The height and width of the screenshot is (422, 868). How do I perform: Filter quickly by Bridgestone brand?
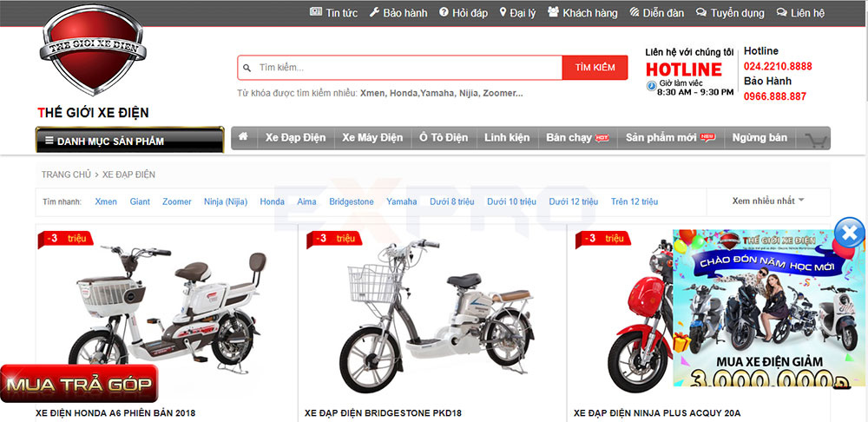[x=352, y=201]
